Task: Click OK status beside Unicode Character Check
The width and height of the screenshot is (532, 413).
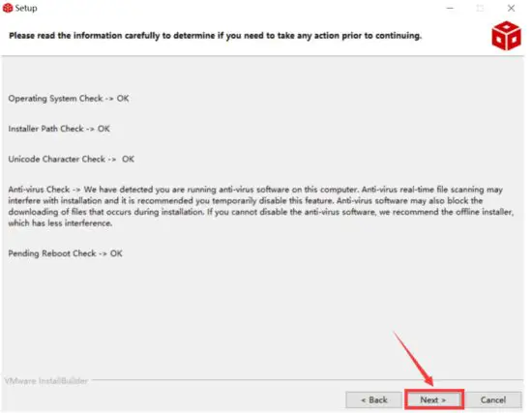Action: pyautogui.click(x=129, y=159)
